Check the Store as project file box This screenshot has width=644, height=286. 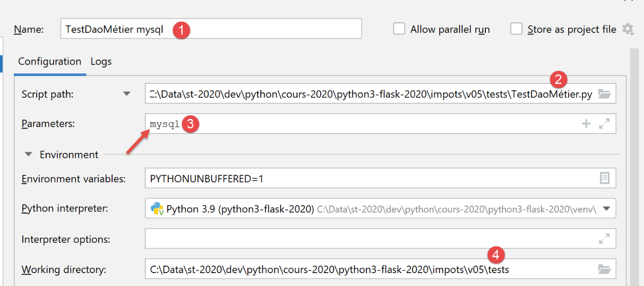pos(517,29)
